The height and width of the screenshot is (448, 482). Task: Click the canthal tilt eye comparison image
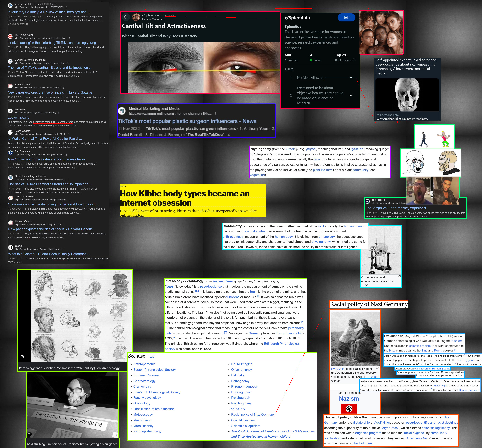203,67
